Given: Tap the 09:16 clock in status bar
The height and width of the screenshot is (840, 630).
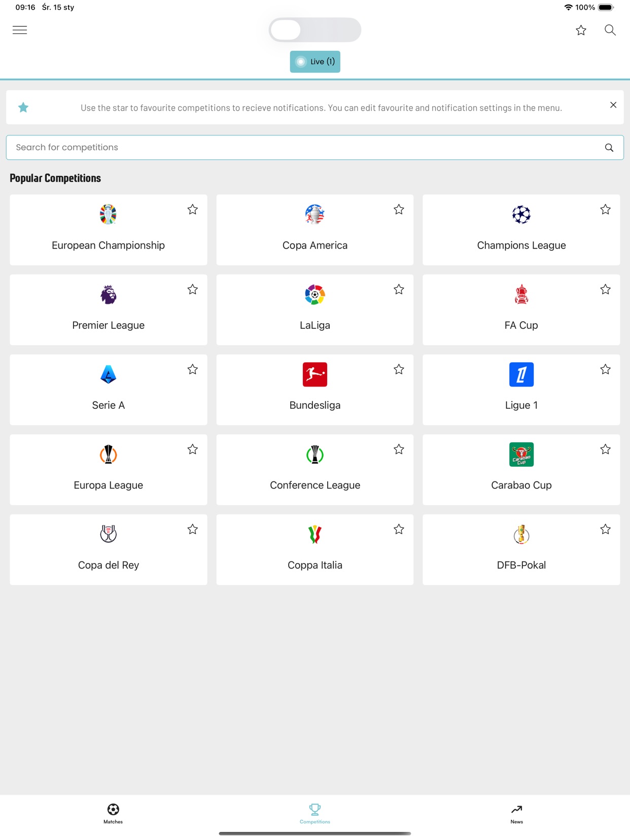Looking at the screenshot, I should [25, 8].
